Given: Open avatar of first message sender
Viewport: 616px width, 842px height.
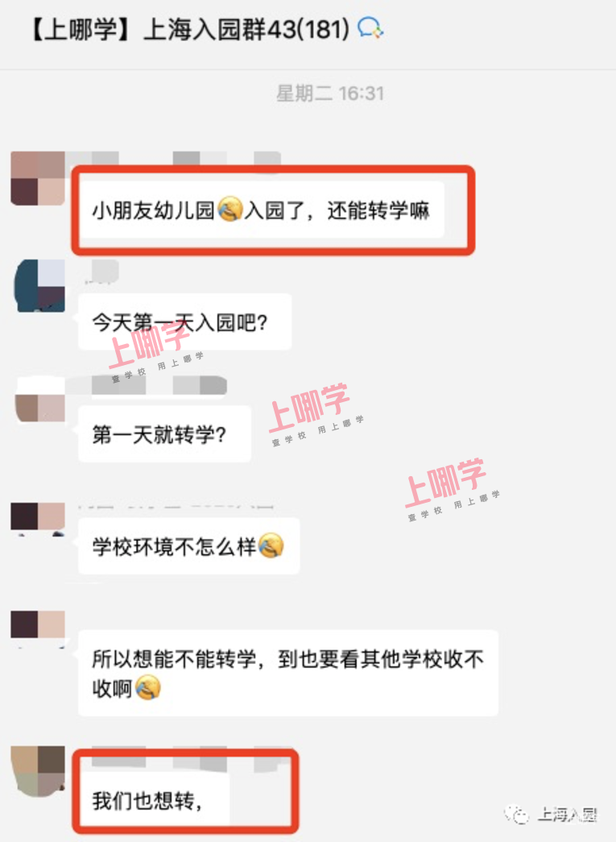Looking at the screenshot, I should pos(38,178).
